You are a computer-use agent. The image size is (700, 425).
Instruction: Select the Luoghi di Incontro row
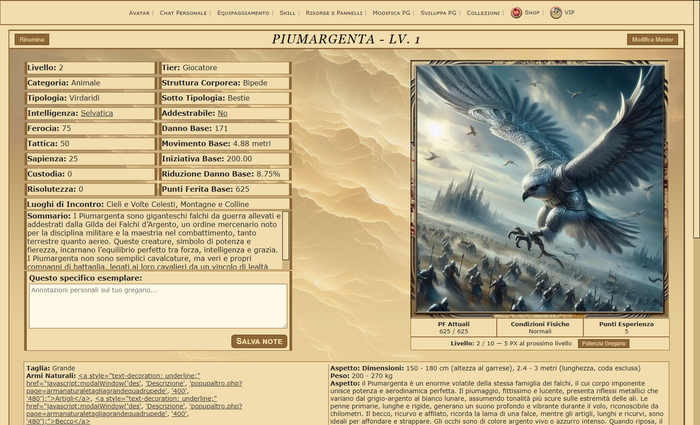pyautogui.click(x=158, y=204)
